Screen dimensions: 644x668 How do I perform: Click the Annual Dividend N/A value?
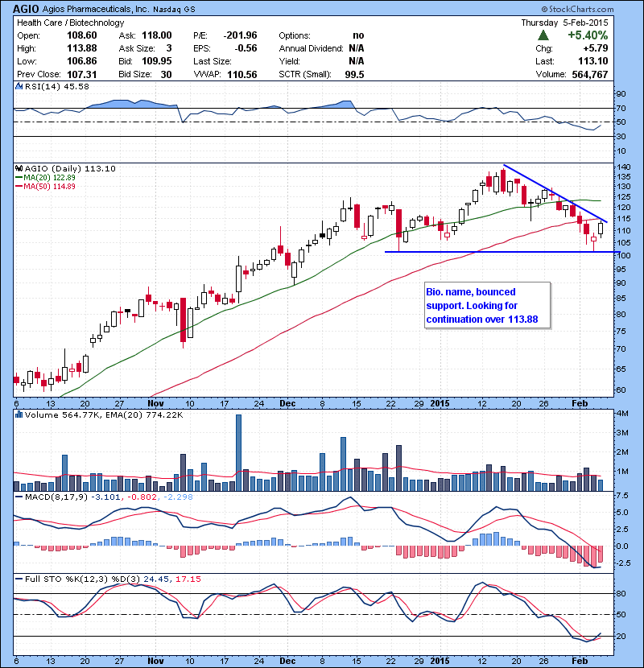357,48
